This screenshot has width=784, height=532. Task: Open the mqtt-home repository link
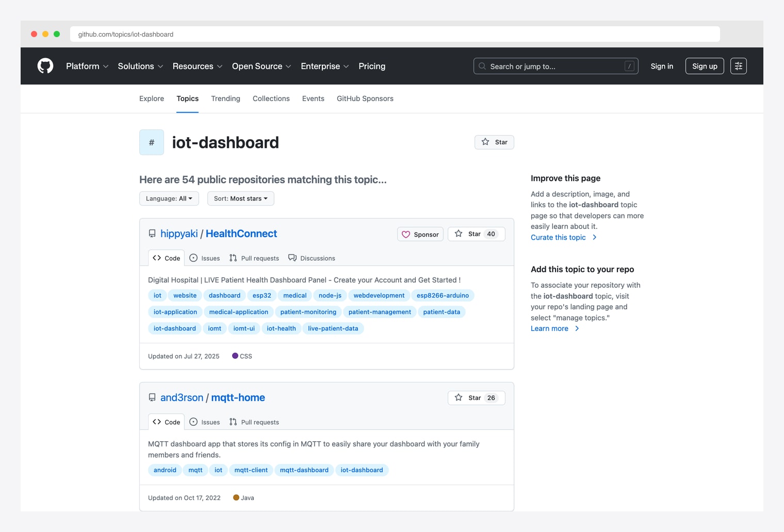click(238, 397)
